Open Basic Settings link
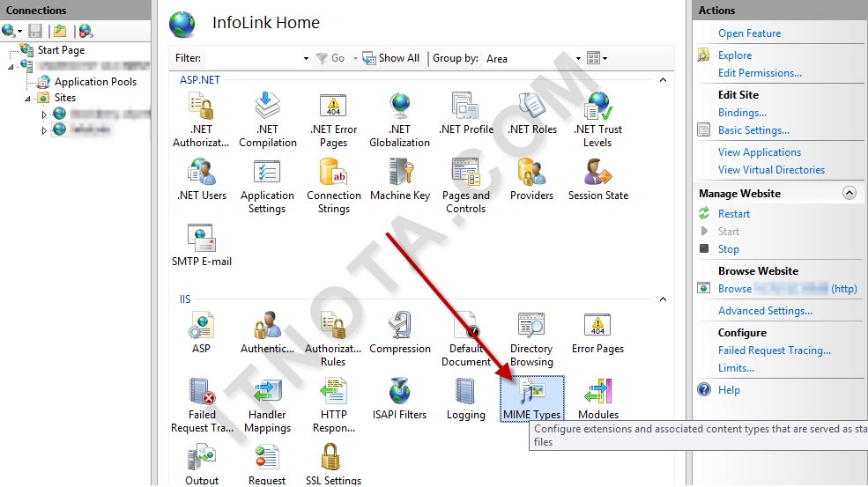 click(x=754, y=130)
